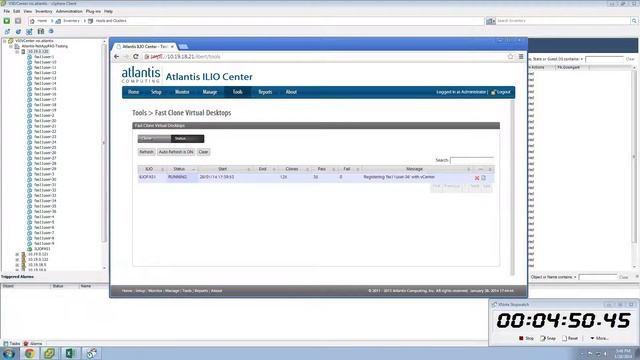640x360 pixels.
Task: Click the Hosts and Clusters breadcrumb icon
Action: pos(91,21)
